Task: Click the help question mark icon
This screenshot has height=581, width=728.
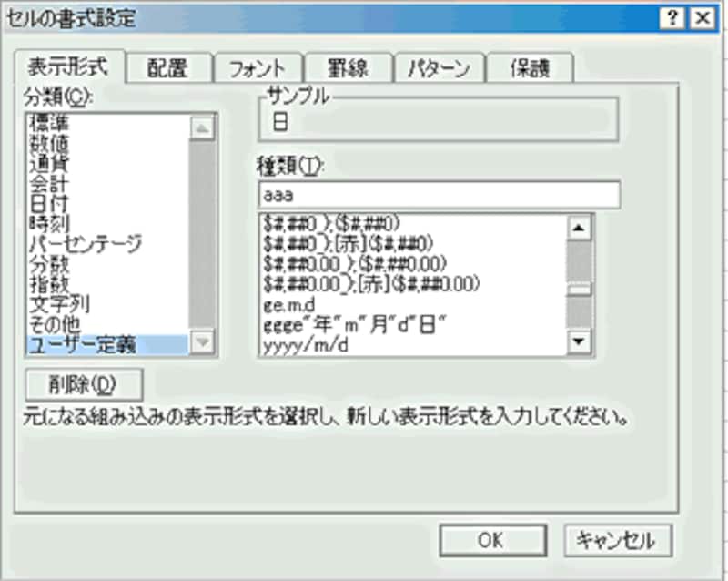Action: click(x=672, y=18)
